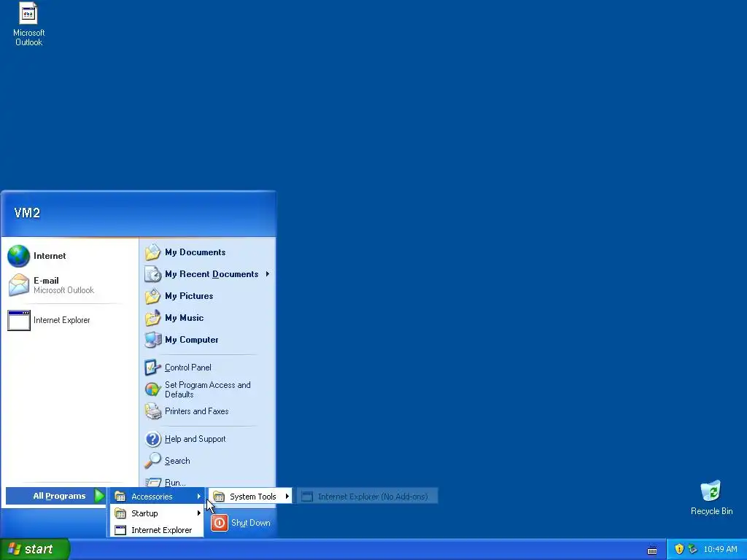Click the Set Program Access icon
The height and width of the screenshot is (560, 747).
click(x=153, y=389)
